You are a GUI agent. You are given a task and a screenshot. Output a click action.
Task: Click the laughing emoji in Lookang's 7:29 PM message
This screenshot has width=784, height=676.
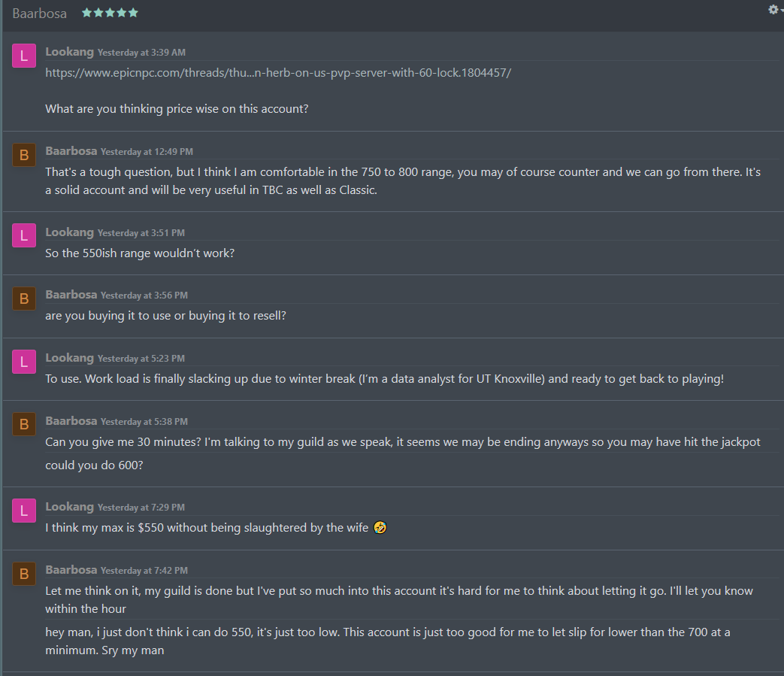point(380,528)
